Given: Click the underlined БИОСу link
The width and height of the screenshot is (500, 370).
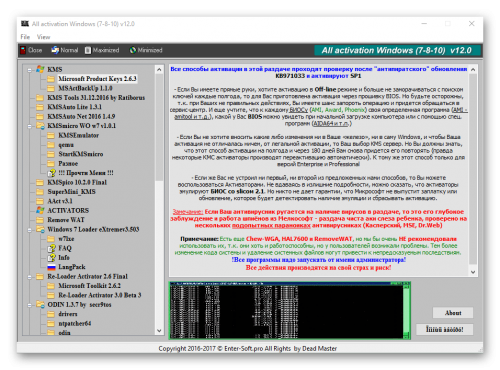Looking at the screenshot, I should point(299,110).
